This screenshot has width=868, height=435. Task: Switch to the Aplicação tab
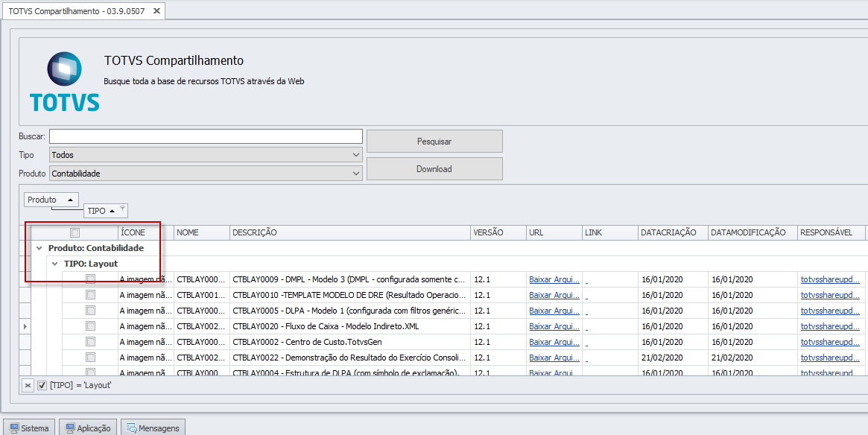tap(88, 428)
